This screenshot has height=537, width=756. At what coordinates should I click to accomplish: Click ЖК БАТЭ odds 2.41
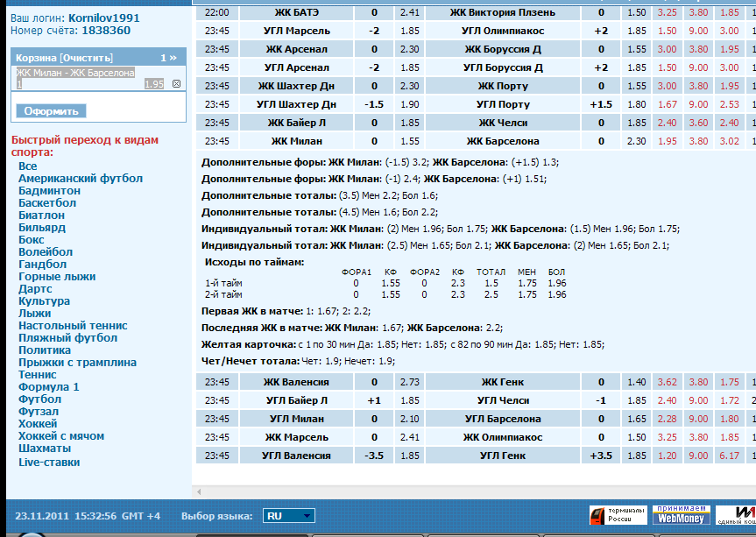[x=409, y=12]
